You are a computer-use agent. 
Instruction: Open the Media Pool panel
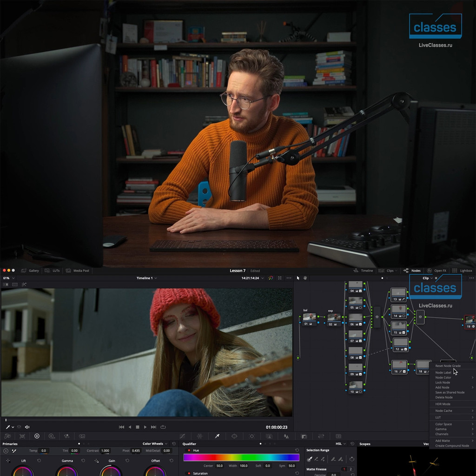[x=78, y=271]
